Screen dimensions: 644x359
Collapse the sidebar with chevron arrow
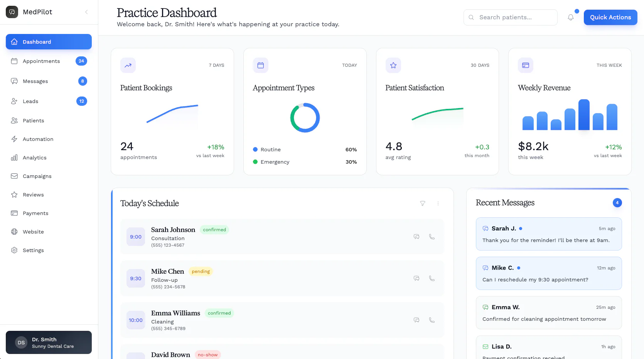(86, 12)
